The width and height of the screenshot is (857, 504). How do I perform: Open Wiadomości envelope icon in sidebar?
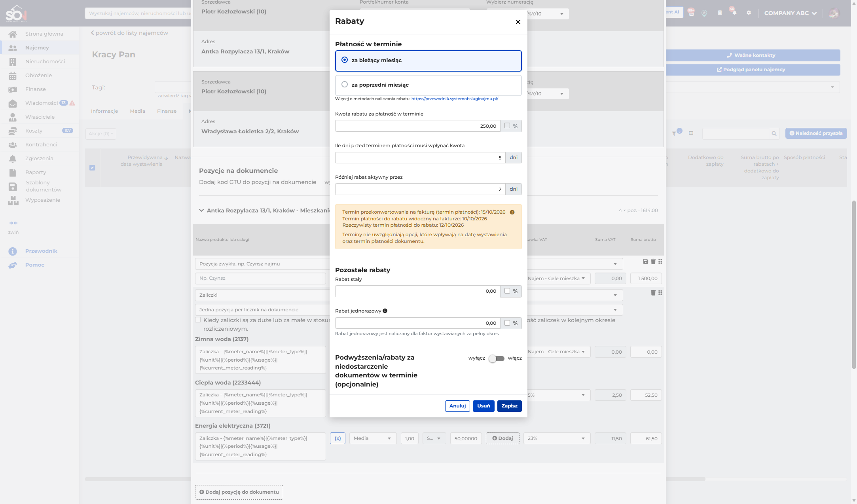point(13,103)
